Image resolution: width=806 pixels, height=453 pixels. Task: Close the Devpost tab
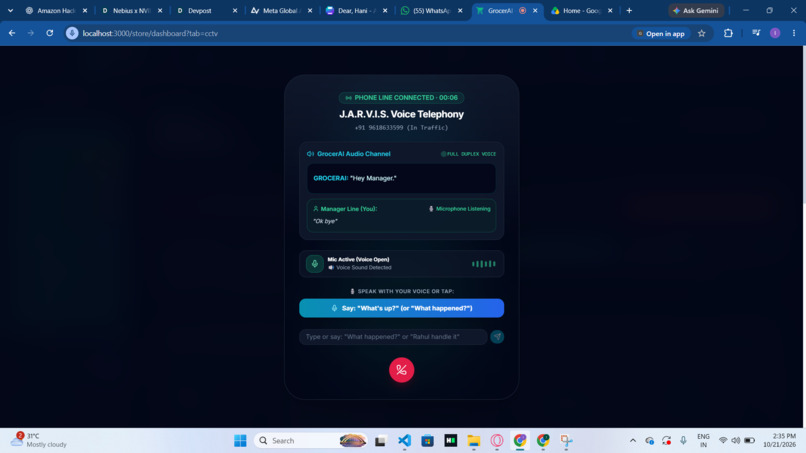coord(235,10)
